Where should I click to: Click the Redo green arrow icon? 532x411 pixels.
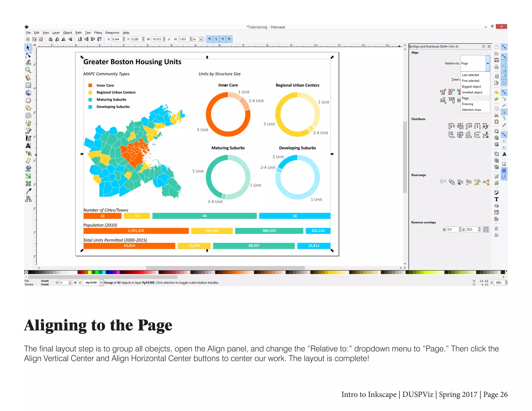click(496, 99)
